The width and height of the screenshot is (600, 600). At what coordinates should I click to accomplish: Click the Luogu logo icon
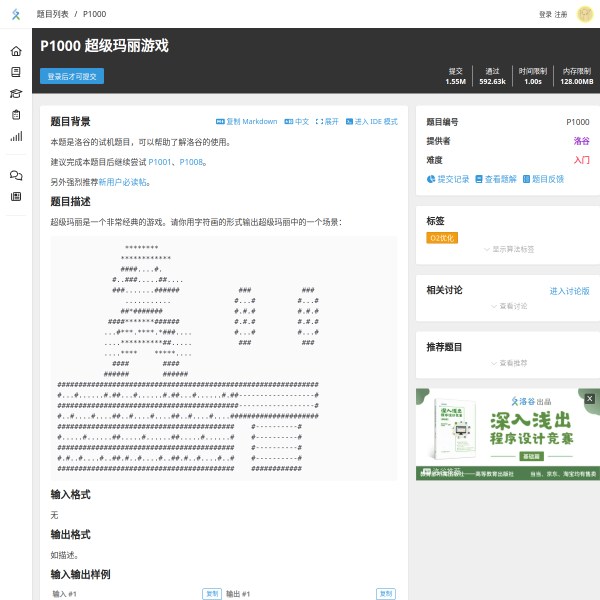(x=16, y=14)
